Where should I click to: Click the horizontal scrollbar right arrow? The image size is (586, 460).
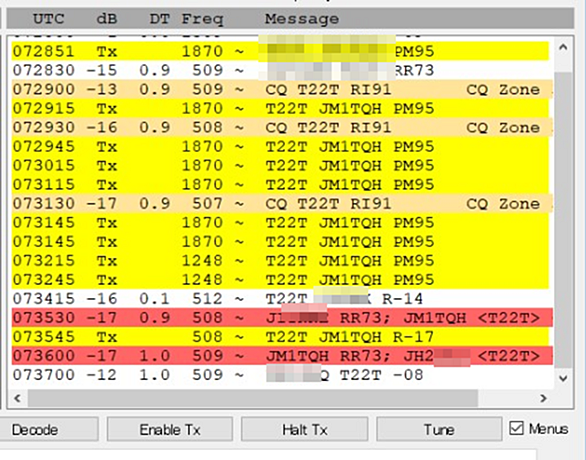543,398
